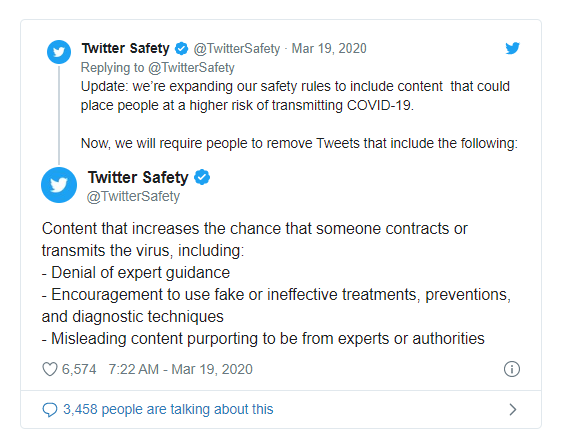Open the tweet info circle icon
The width and height of the screenshot is (579, 440).
[512, 369]
